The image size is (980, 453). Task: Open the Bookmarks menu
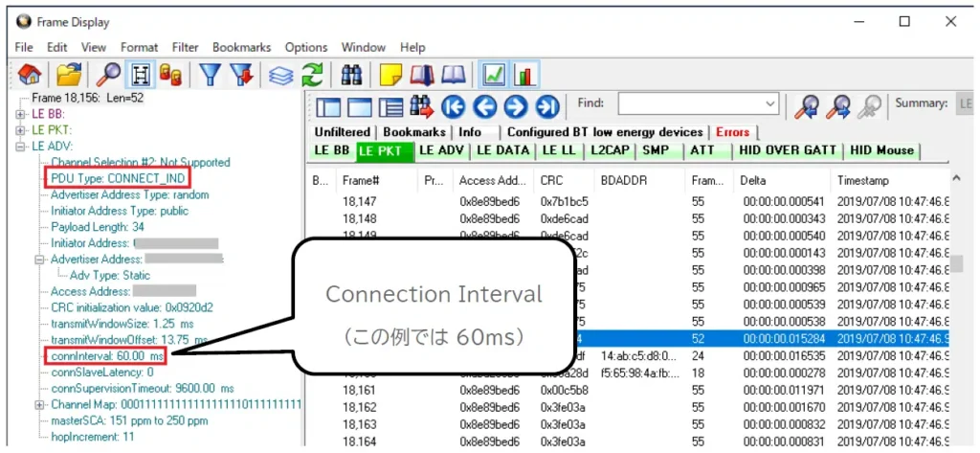(241, 47)
